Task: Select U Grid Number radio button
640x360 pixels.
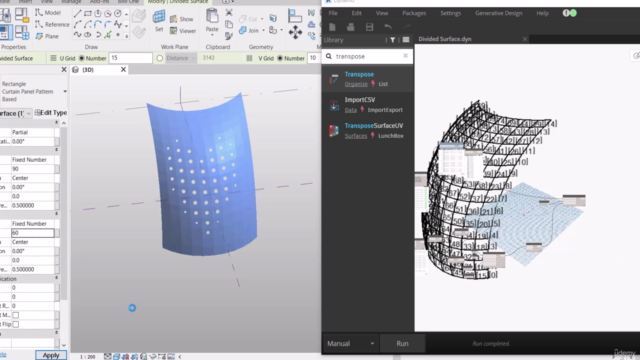Action: click(x=81, y=58)
